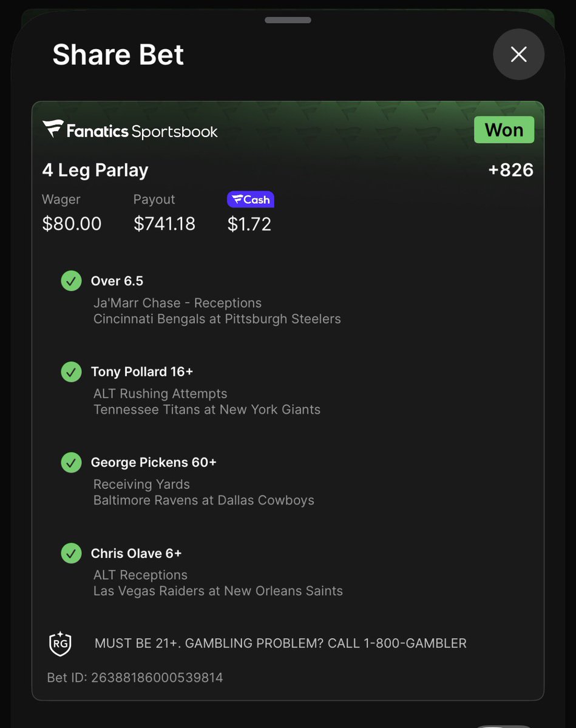This screenshot has height=728, width=576.
Task: Open Tennessee Titans at New York Giants matchup
Action: [207, 409]
